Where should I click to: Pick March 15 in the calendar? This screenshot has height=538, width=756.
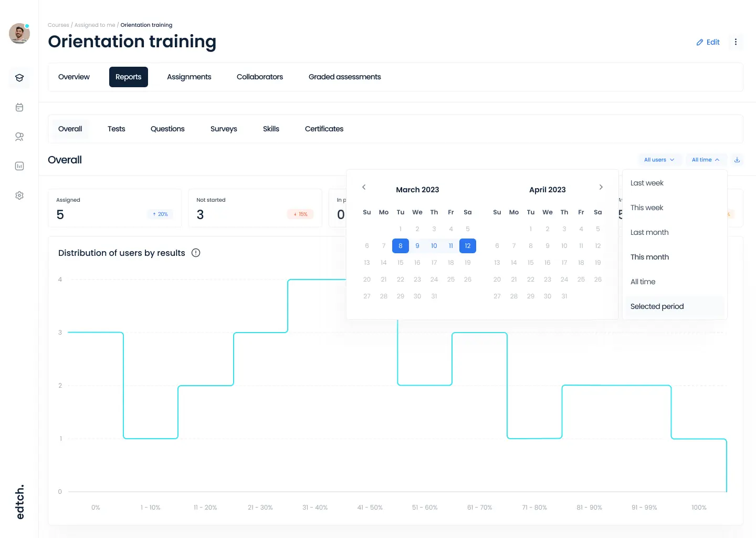point(401,263)
